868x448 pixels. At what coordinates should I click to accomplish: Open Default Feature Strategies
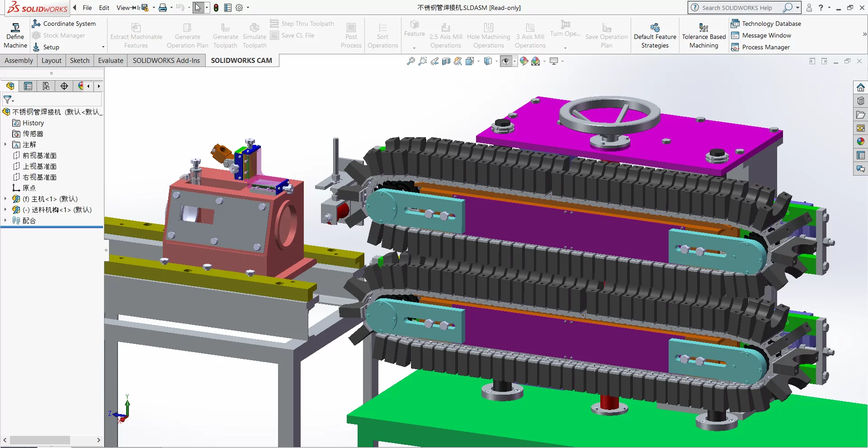(655, 35)
